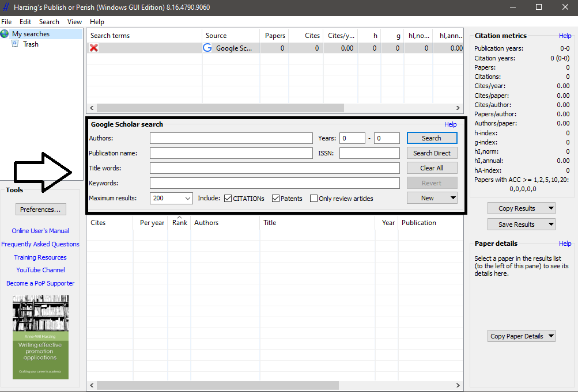Click the Search Direct button
Viewport: 578px width, 392px height.
[432, 153]
